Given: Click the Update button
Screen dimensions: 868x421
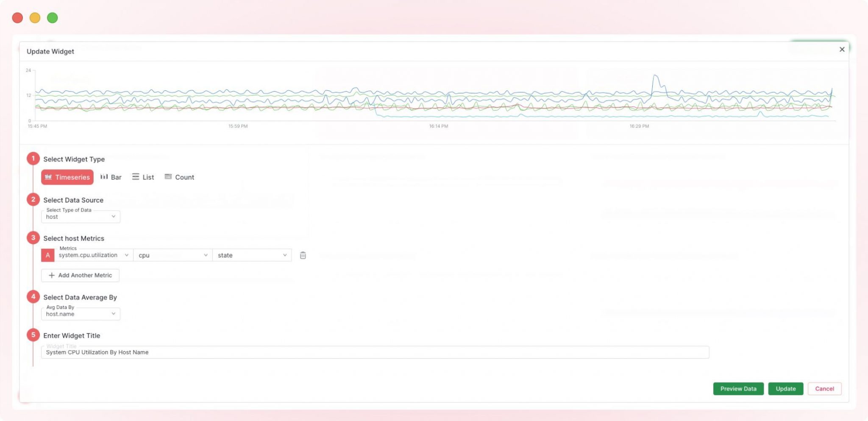Looking at the screenshot, I should coord(785,388).
